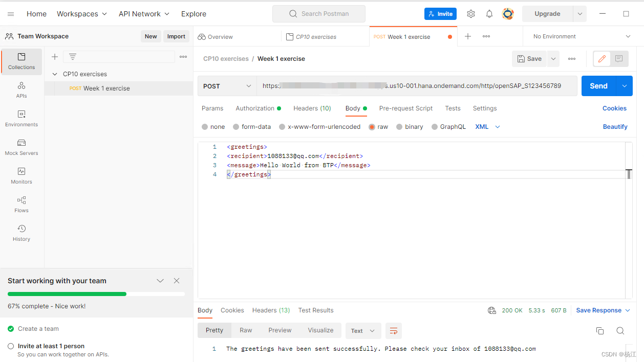Search the response with magnifier icon
Viewport: 644px width, 362px height.
point(620,331)
